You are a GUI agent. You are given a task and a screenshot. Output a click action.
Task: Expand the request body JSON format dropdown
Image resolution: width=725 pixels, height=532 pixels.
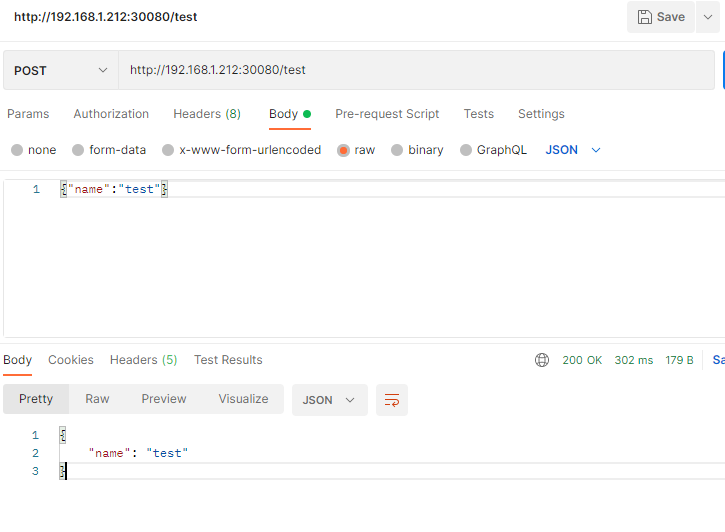tap(574, 150)
